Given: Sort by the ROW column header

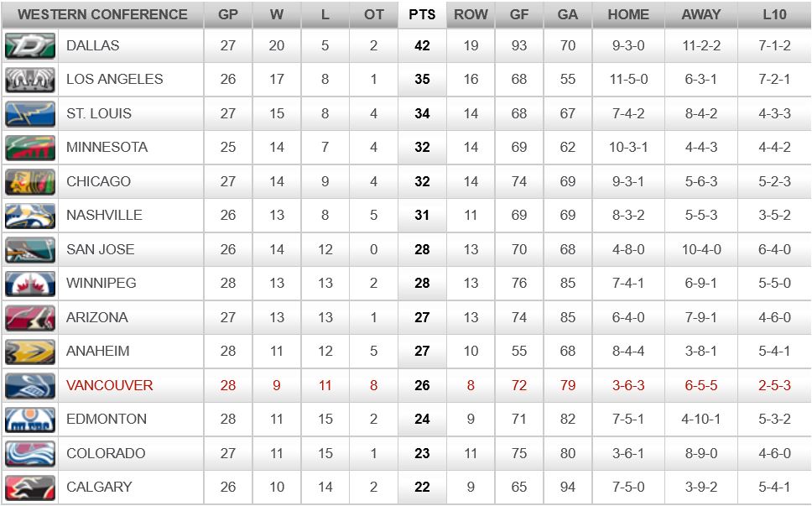Looking at the screenshot, I should [471, 14].
